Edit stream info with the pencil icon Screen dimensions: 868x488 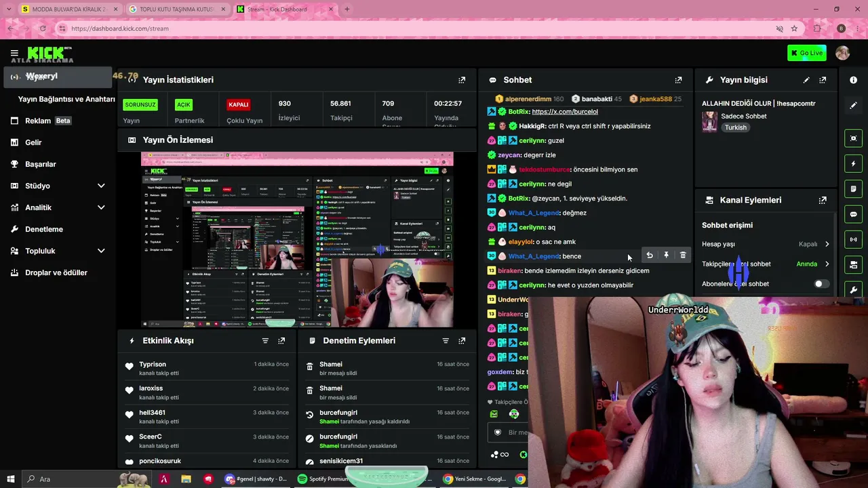806,80
